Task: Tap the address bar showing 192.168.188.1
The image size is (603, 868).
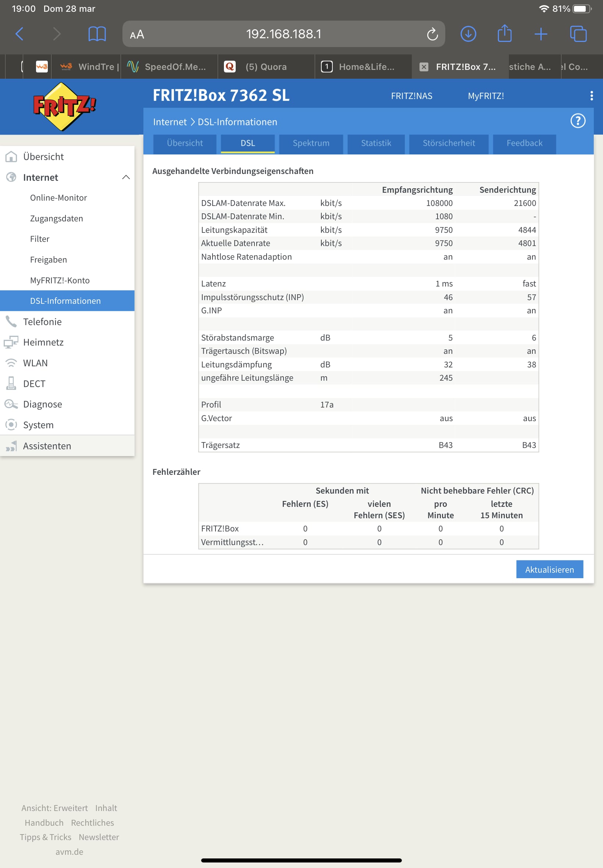Action: click(283, 34)
